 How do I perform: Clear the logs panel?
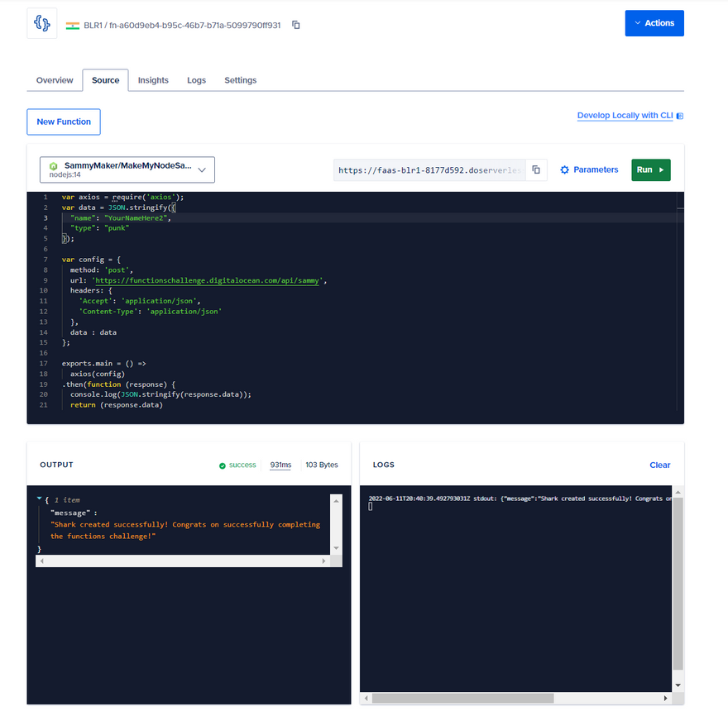(x=660, y=465)
